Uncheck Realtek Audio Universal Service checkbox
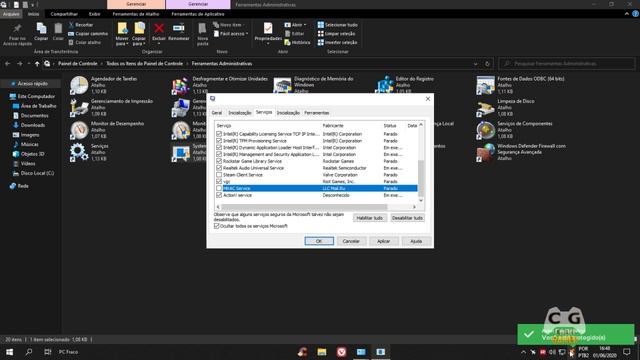The width and height of the screenshot is (640, 360). 219,168
